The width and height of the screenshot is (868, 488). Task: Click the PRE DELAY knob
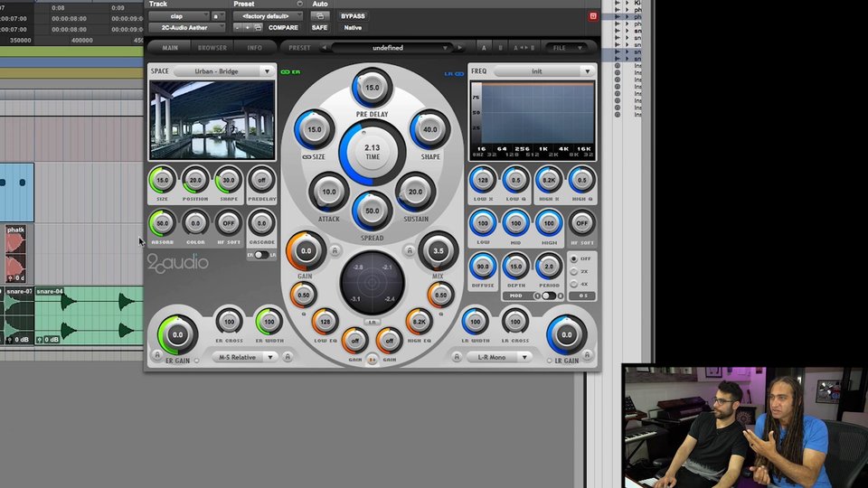pos(372,88)
